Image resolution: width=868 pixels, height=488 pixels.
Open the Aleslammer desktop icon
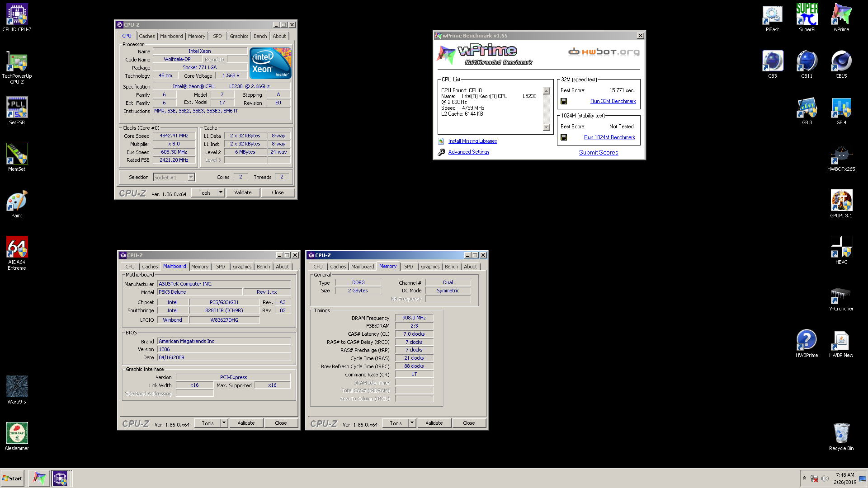tap(17, 436)
